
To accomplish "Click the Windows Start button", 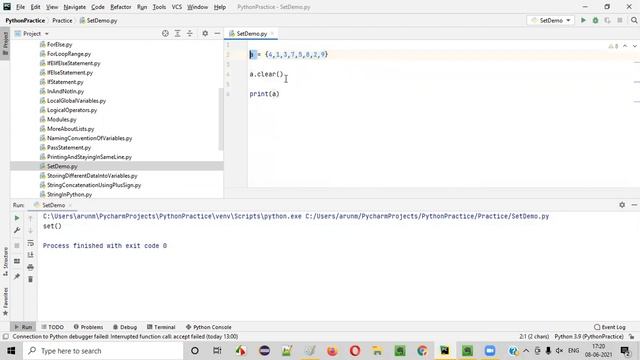I will coord(11,351).
